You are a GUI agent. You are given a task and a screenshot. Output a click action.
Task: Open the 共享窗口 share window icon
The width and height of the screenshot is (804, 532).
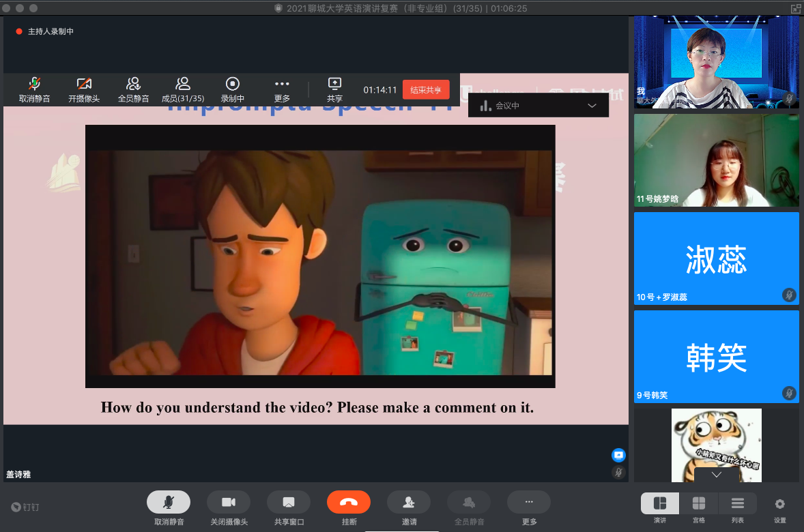coord(288,503)
